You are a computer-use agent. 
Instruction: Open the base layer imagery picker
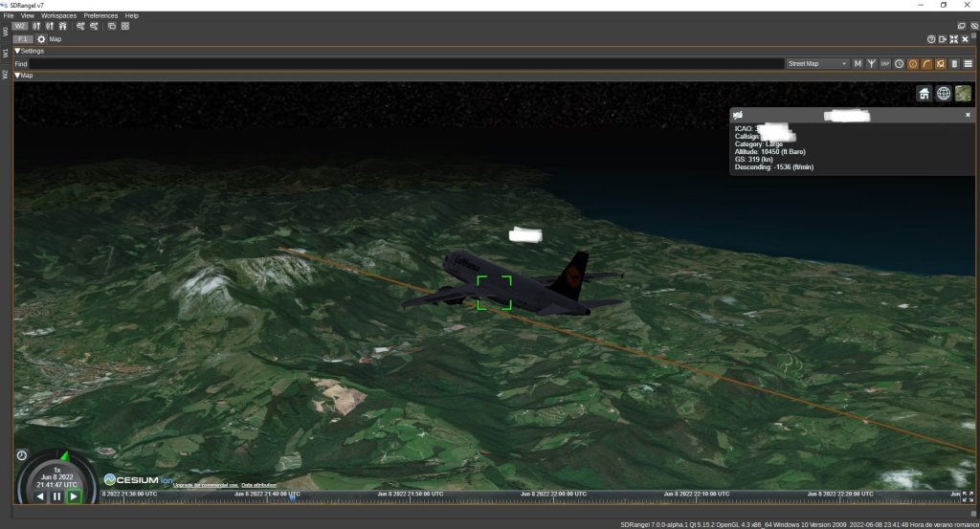pyautogui.click(x=963, y=93)
